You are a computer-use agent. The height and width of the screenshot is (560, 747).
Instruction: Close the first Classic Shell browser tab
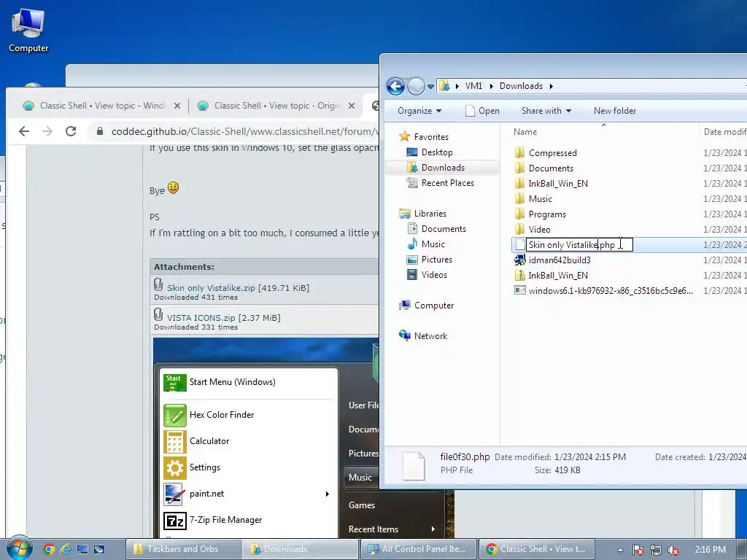point(177,106)
